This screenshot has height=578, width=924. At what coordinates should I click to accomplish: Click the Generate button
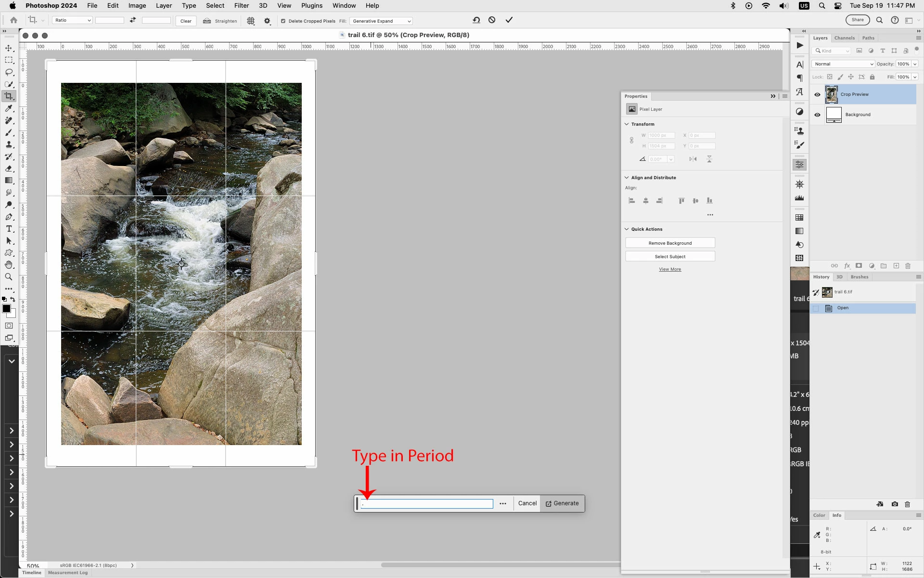coord(562,503)
